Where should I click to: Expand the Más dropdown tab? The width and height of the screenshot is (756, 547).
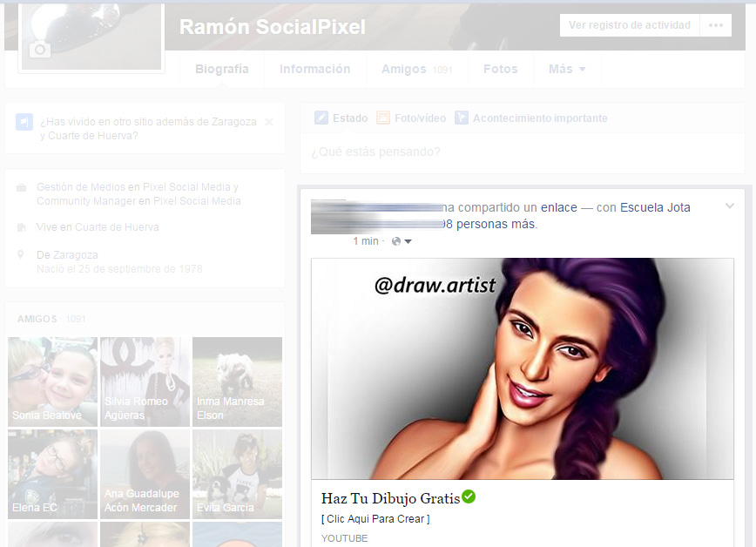tap(567, 69)
